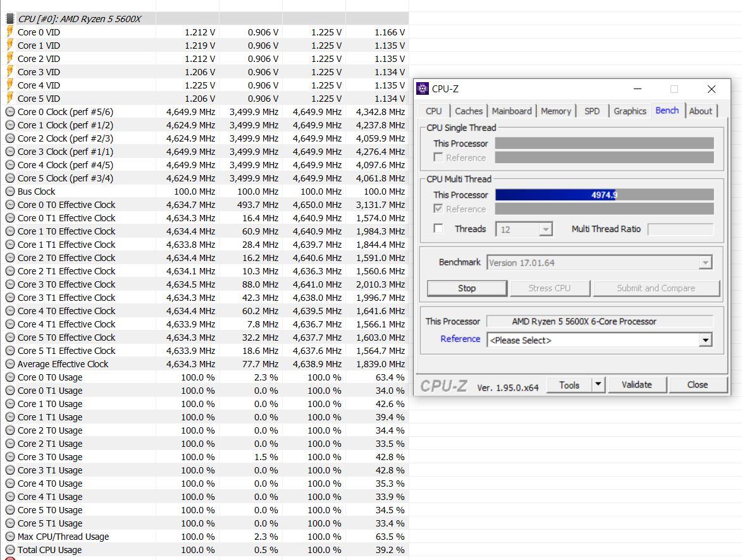742x560 pixels.
Task: Open the Caches tab
Action: pos(469,111)
